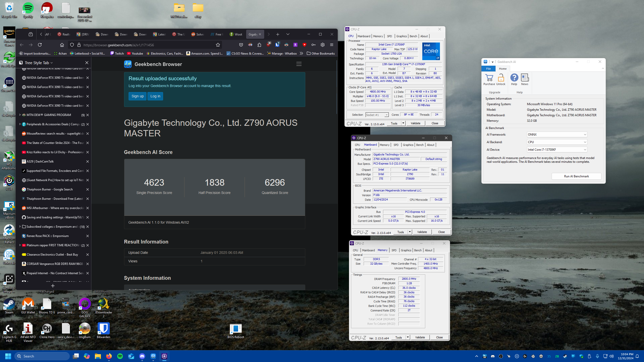Open the BIOS Reboot desktop shortcut
Screen dimensions: 644x362
click(x=236, y=331)
